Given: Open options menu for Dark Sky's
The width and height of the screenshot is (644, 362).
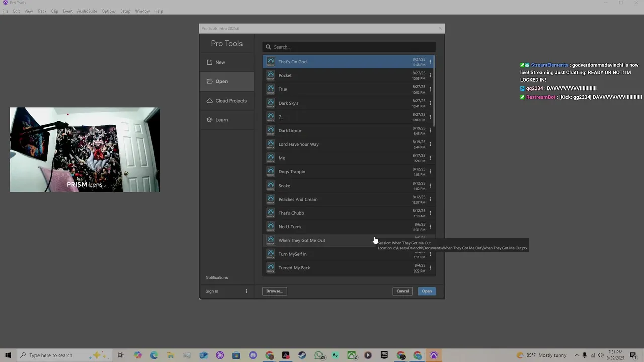Looking at the screenshot, I should click(x=430, y=103).
